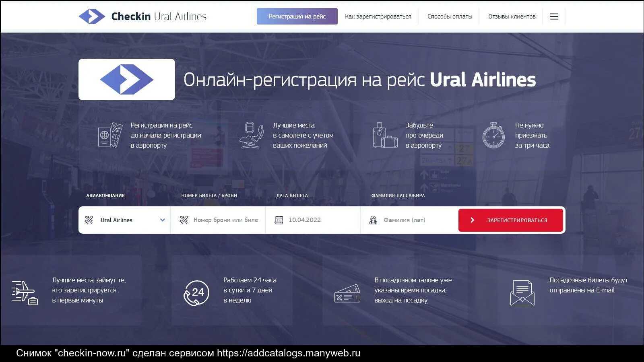The image size is (644, 362).
Task: Click text 'В посадочном талоне уже указаны'
Action: pos(413,290)
